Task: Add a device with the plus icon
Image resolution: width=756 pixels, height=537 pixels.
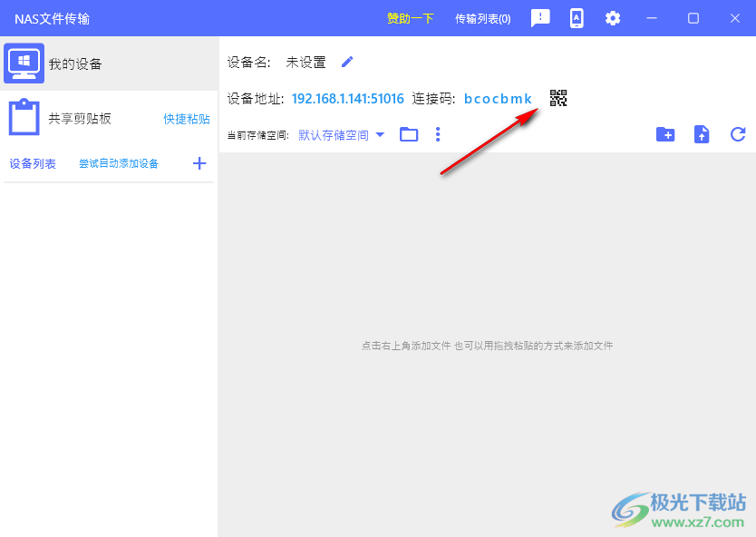Action: tap(199, 163)
